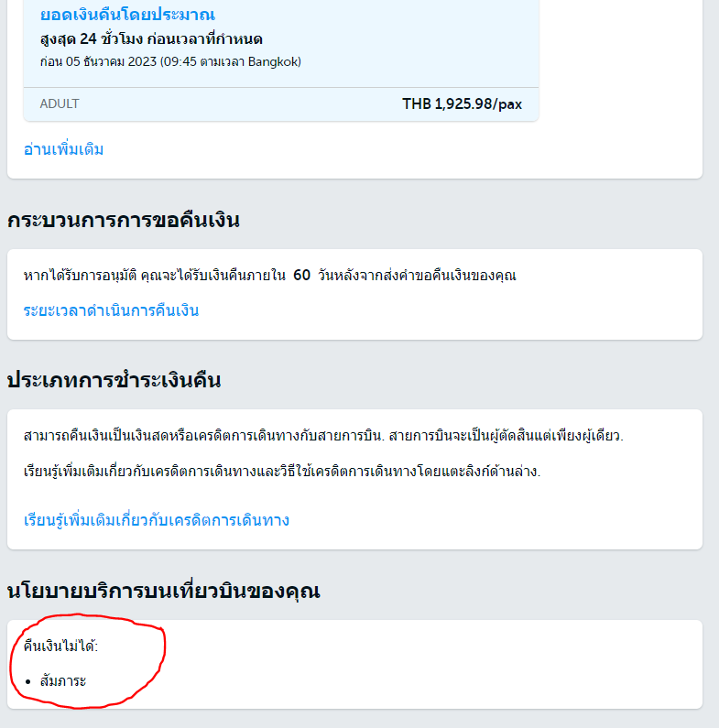Click the นโยบายบริการบนเที่ยวบินของคุณ heading
719x728 pixels.
164,591
